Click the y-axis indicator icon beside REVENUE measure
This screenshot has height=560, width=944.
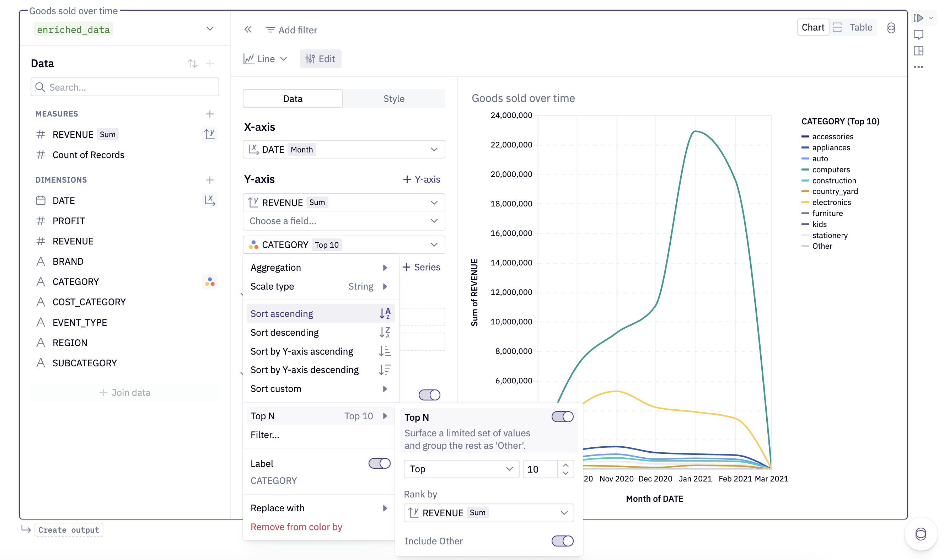click(x=210, y=134)
